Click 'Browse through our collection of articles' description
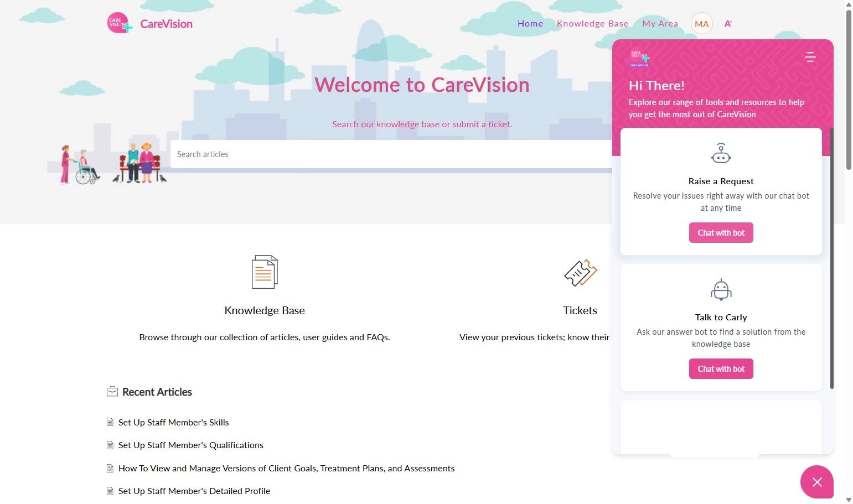The width and height of the screenshot is (853, 504). tap(265, 337)
